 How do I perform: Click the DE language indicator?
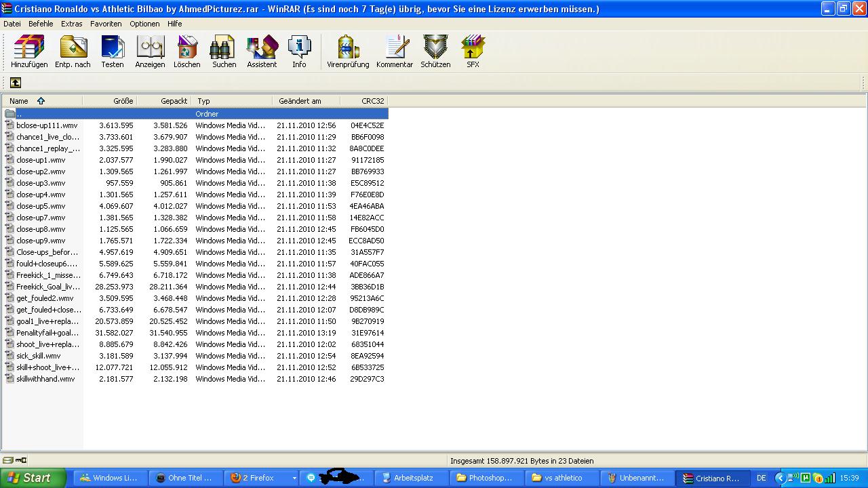point(762,478)
